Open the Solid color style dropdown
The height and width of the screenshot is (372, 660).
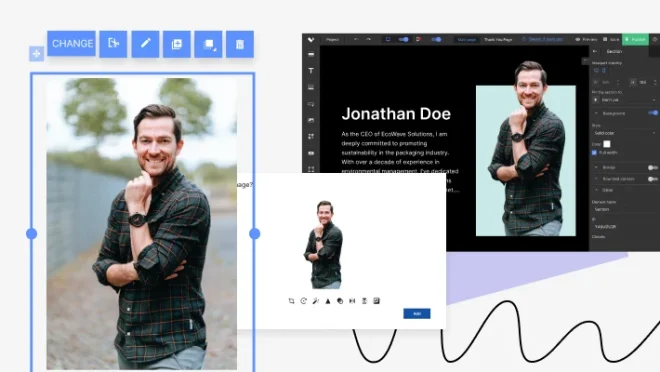click(625, 133)
